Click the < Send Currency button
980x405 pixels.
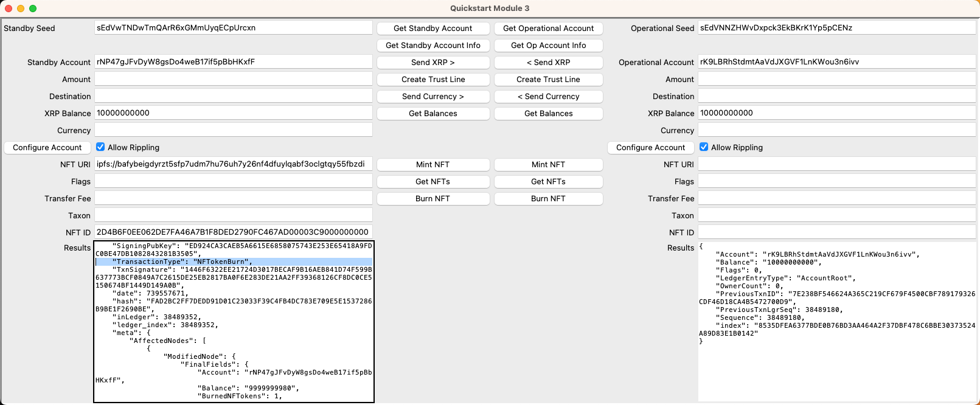click(x=548, y=97)
